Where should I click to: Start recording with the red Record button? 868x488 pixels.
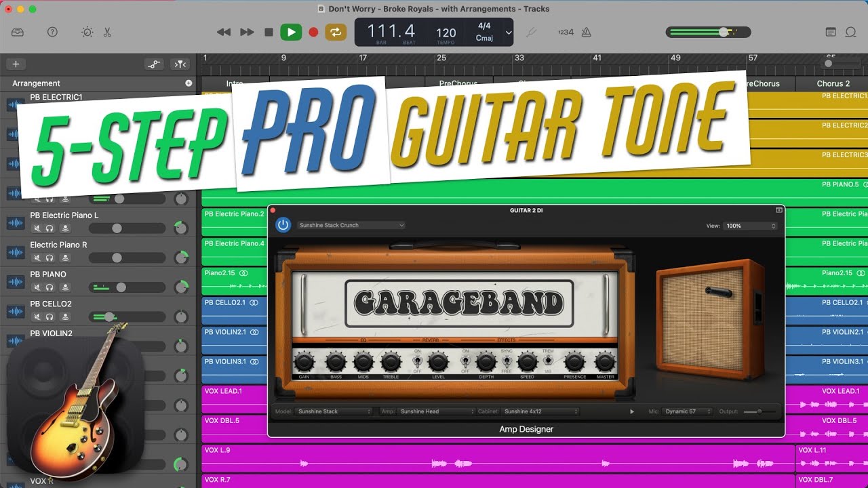click(x=313, y=32)
